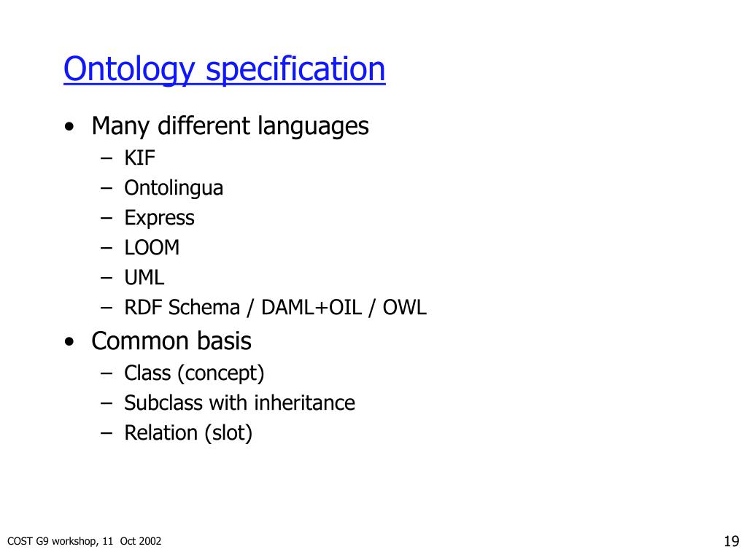This screenshot has height=560, width=747.
Task: Click the slide number 19
Action: (731, 542)
